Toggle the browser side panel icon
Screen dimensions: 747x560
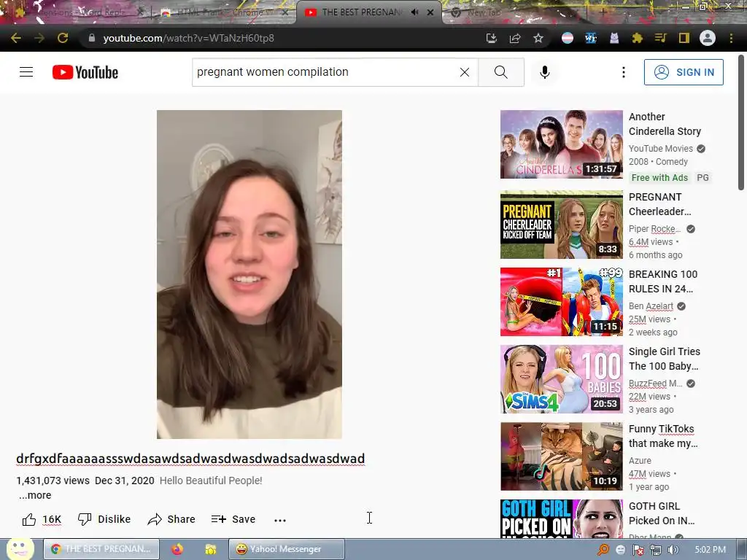tap(684, 38)
